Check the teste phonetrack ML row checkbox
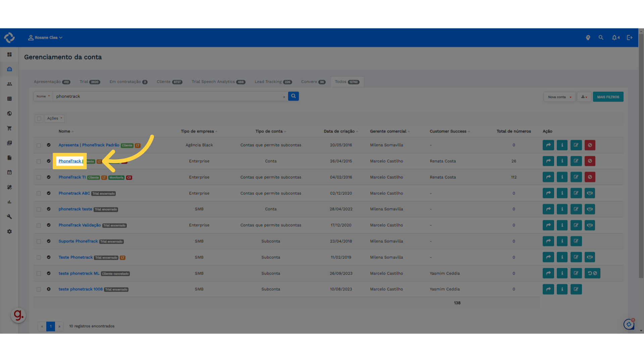 (x=39, y=274)
